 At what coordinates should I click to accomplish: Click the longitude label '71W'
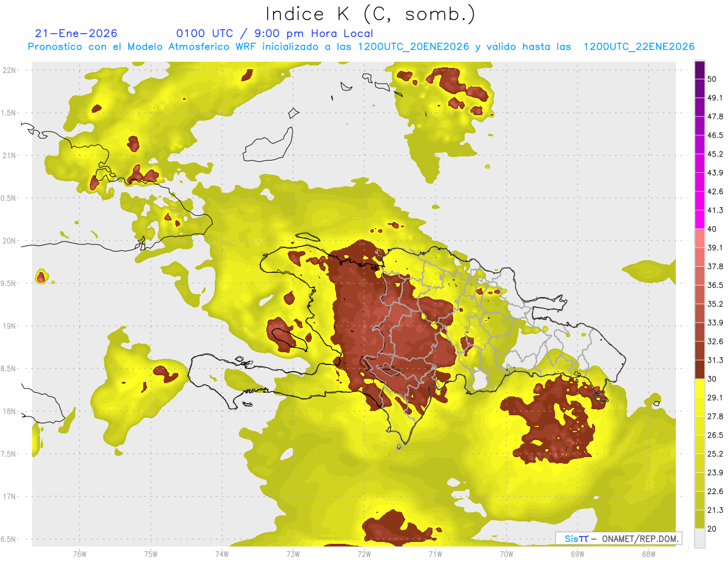click(435, 554)
